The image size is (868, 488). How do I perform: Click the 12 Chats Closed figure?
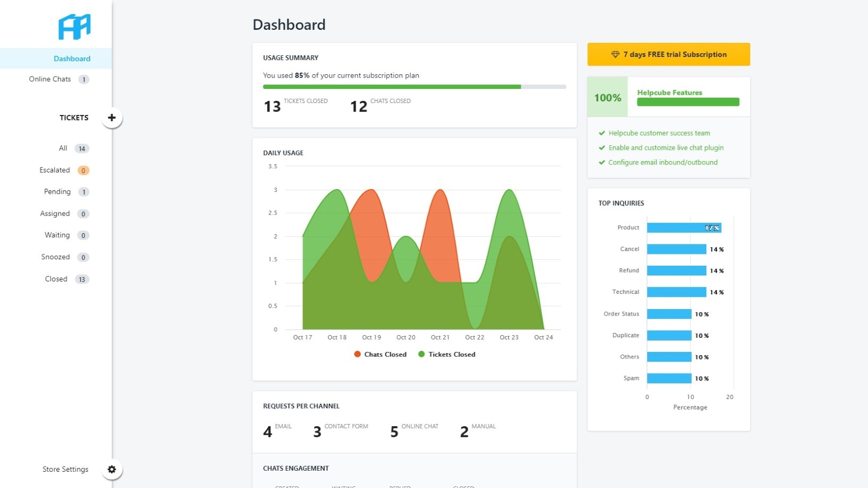click(359, 106)
